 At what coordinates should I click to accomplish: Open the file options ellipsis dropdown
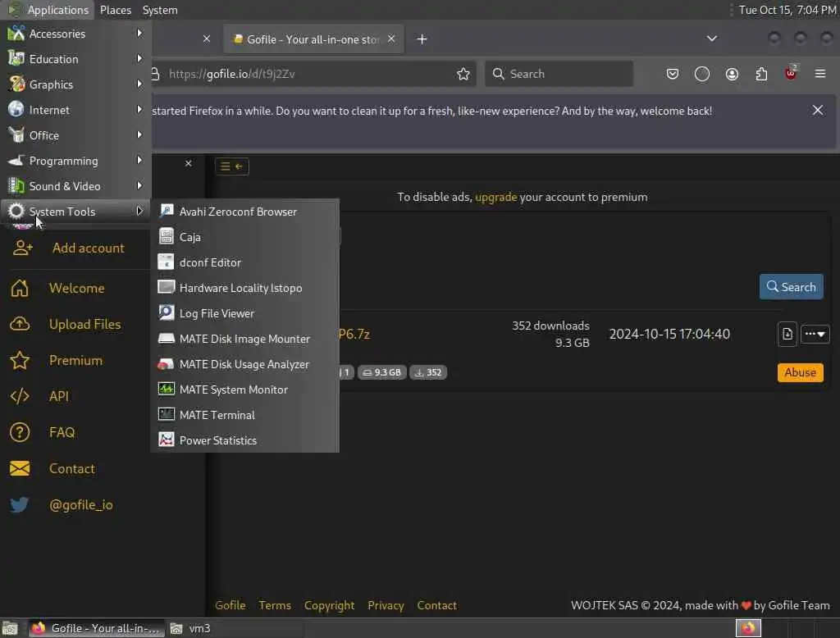[x=815, y=335]
